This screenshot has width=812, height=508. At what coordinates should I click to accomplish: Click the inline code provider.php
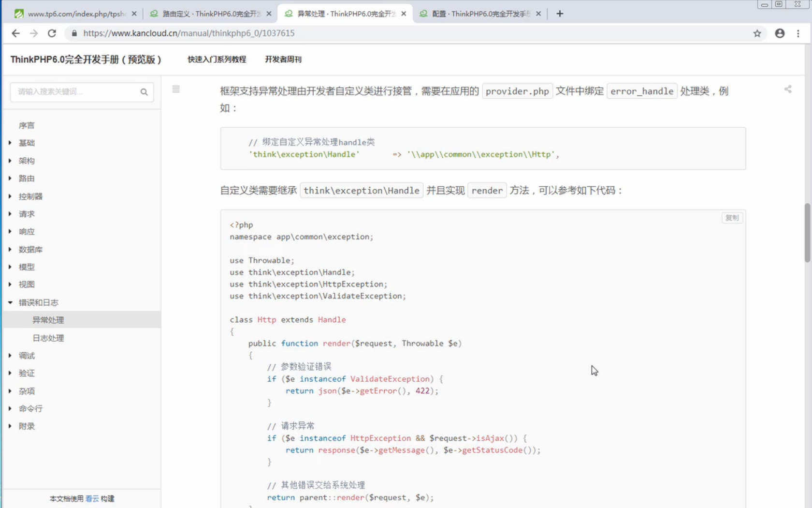(x=517, y=91)
